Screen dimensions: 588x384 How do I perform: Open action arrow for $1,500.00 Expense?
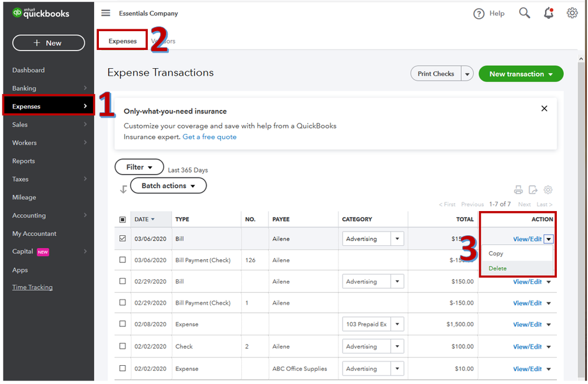tap(549, 325)
